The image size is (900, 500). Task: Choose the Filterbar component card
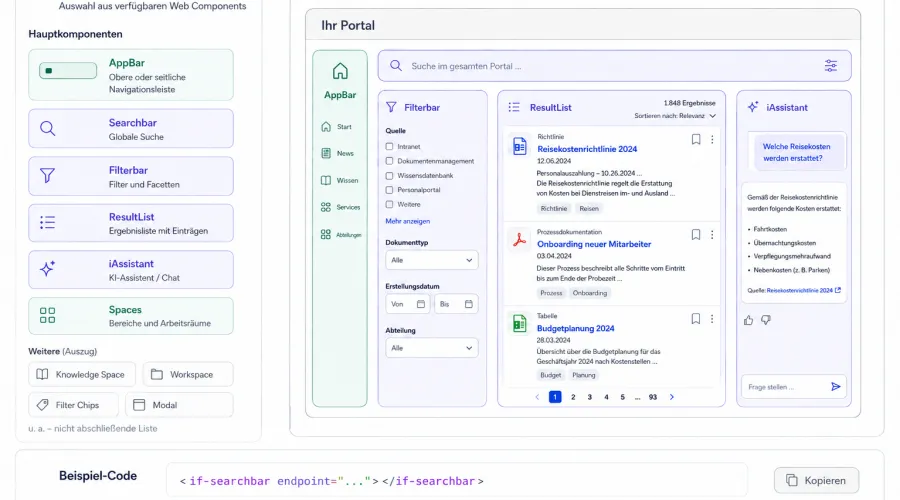point(131,176)
